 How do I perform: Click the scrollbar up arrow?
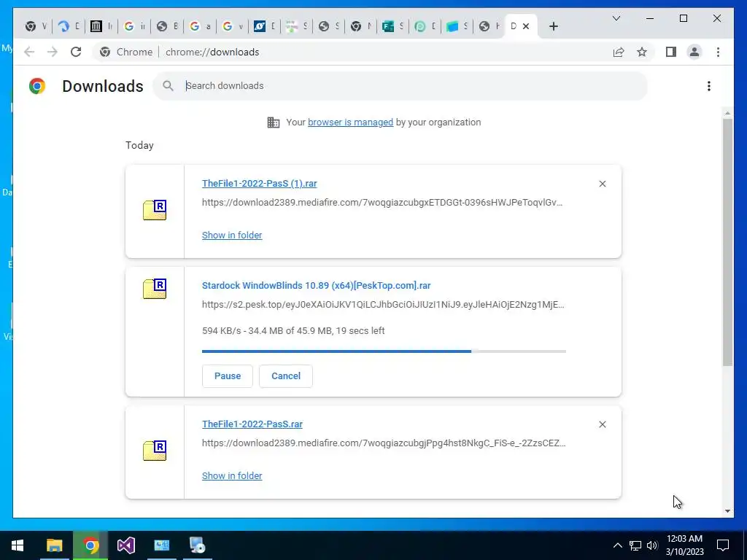(727, 113)
